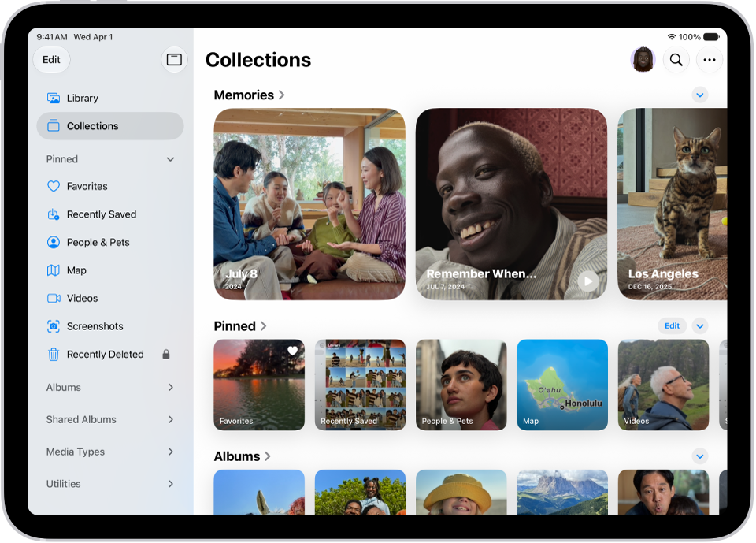Click the Recently Deleted trash icon
Screen dimensions: 756x543
tap(54, 355)
